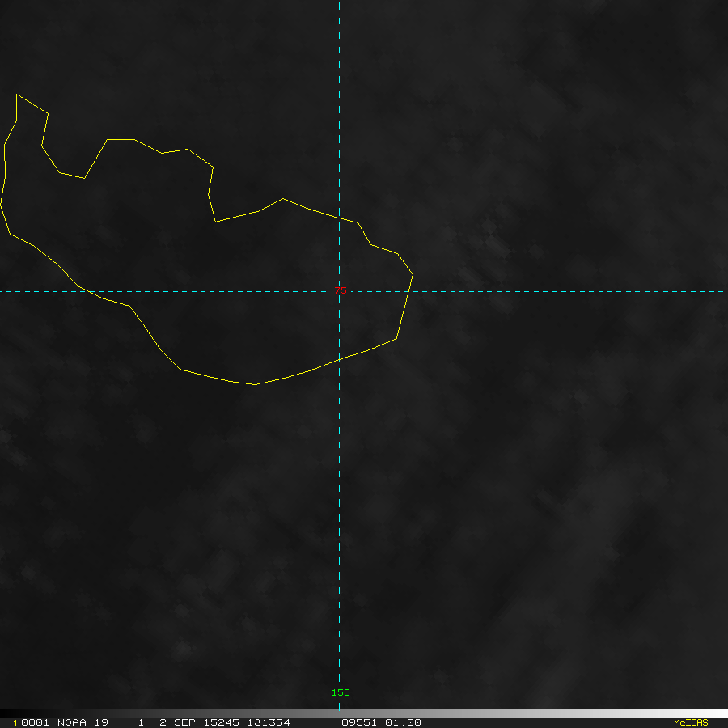
Task: Click the SEP month text in status bar
Action: (x=183, y=722)
